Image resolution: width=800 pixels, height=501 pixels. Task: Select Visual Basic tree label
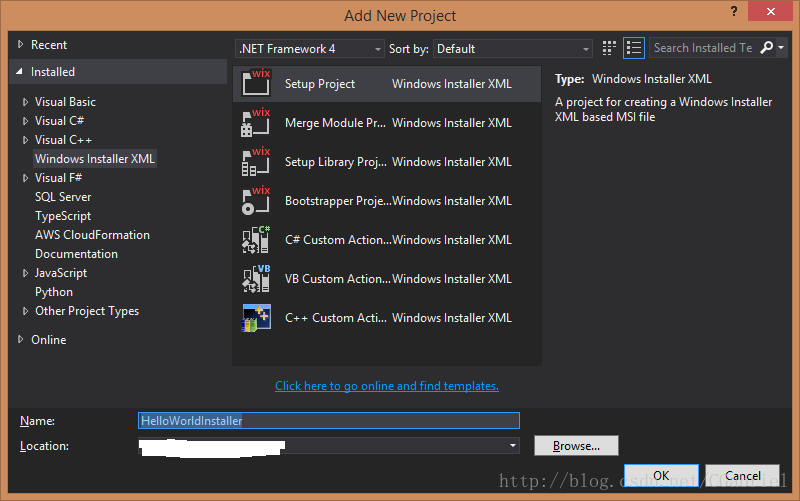[x=65, y=102]
